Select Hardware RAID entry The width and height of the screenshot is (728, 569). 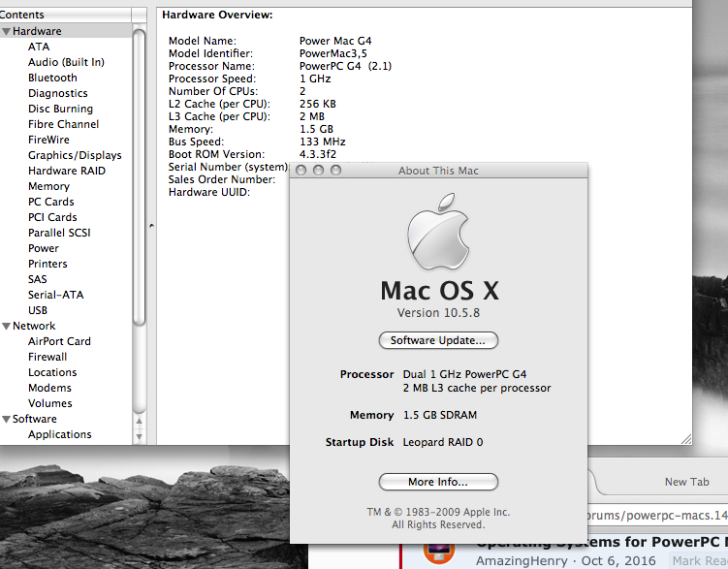[66, 171]
